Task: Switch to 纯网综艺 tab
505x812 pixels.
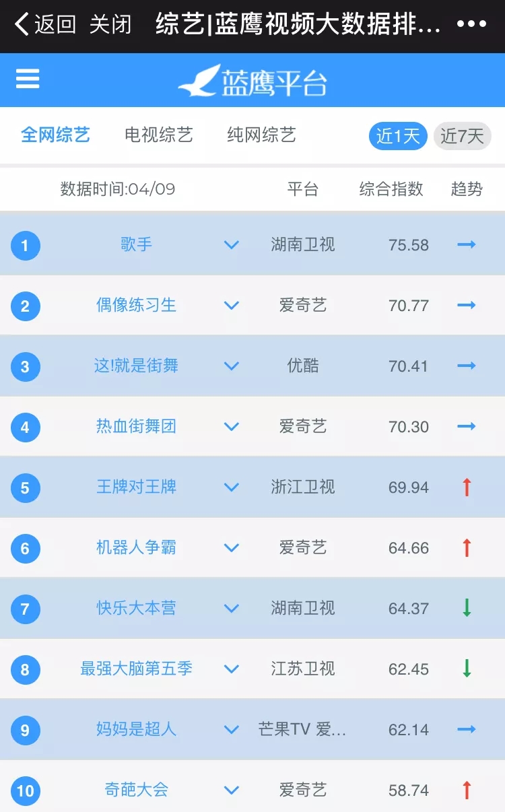Action: pos(261,135)
